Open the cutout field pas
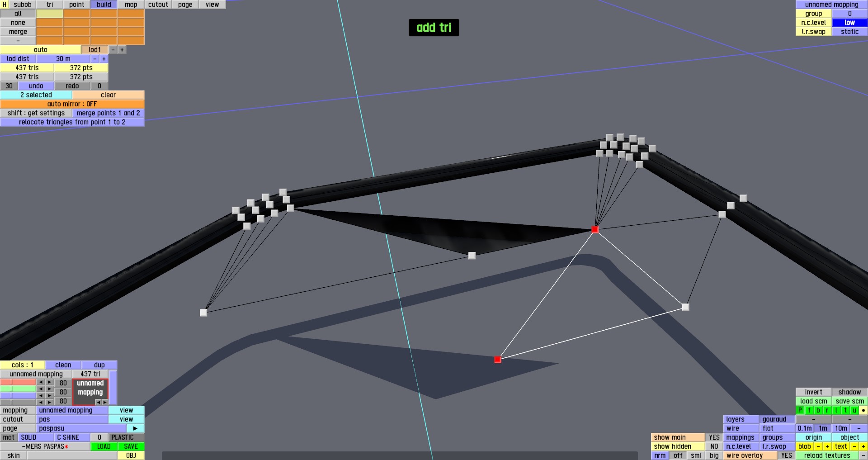Viewport: 868px width, 460px height. (72, 419)
